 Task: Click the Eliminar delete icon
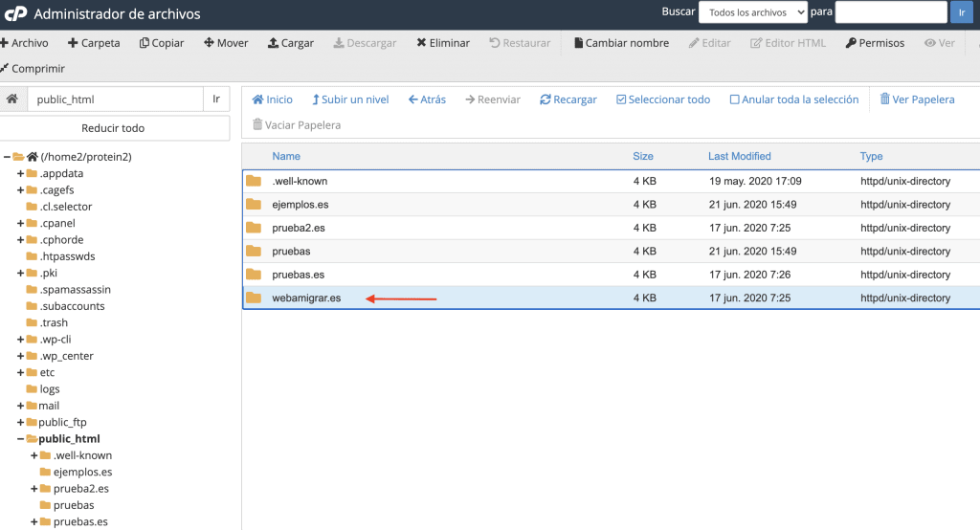pyautogui.click(x=422, y=43)
